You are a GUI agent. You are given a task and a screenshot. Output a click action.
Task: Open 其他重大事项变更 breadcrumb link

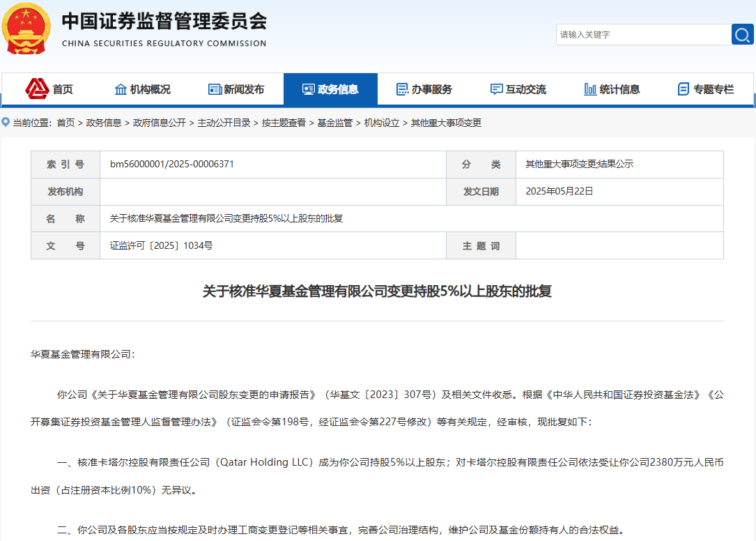coord(446,123)
